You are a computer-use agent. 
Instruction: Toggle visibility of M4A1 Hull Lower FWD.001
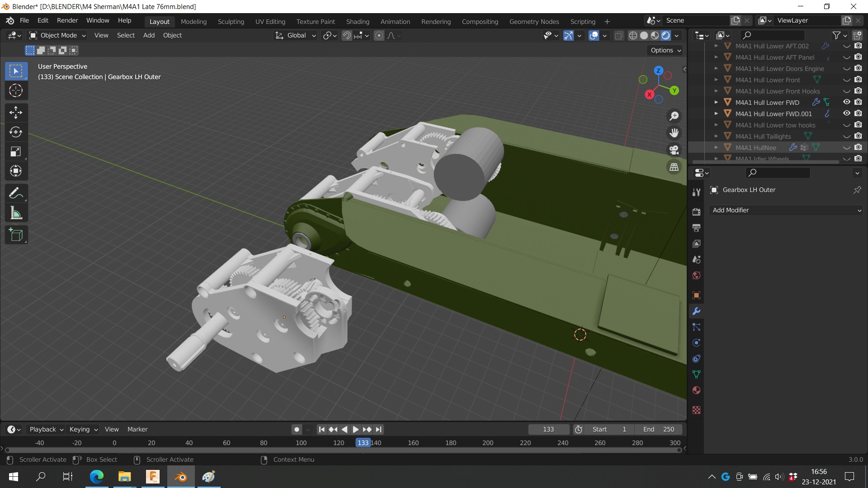846,113
